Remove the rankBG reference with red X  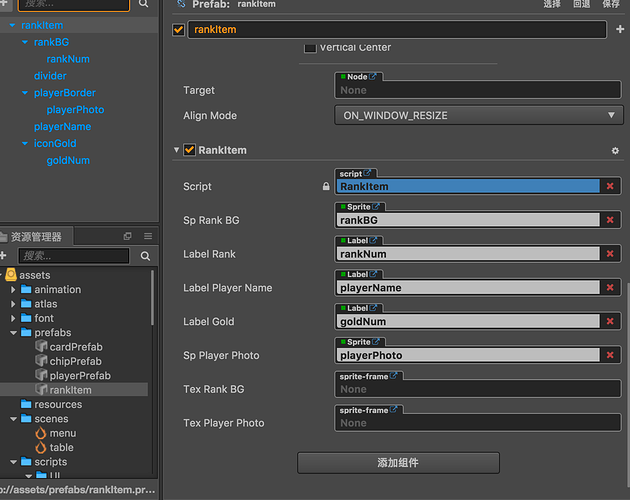click(610, 220)
